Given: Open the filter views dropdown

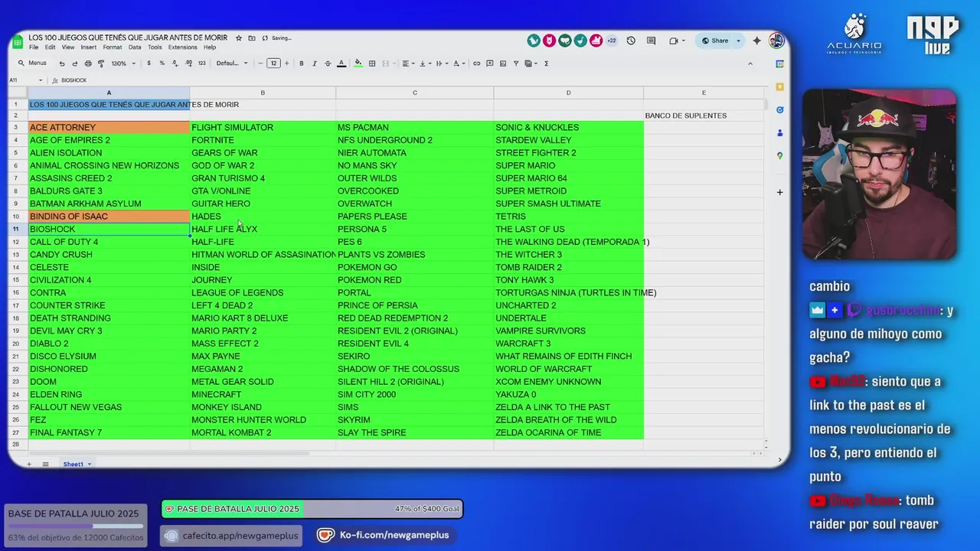Looking at the screenshot, I should [531, 64].
